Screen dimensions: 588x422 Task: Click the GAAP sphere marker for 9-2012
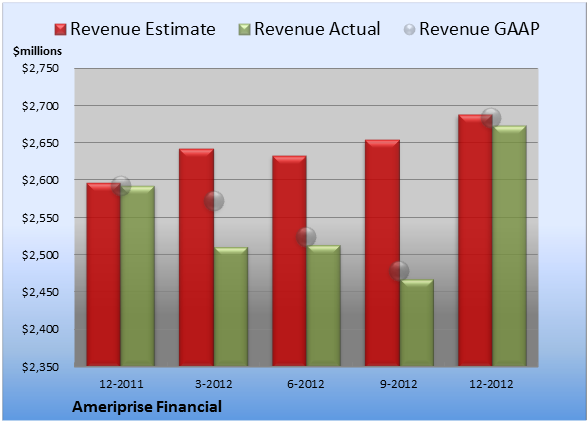pyautogui.click(x=399, y=271)
